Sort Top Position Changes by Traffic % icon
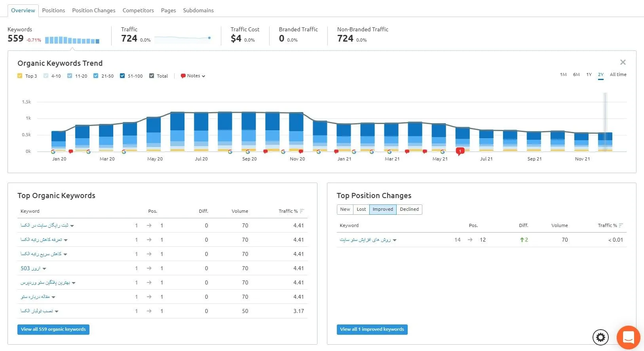Image resolution: width=644 pixels, height=351 pixels. tap(621, 225)
